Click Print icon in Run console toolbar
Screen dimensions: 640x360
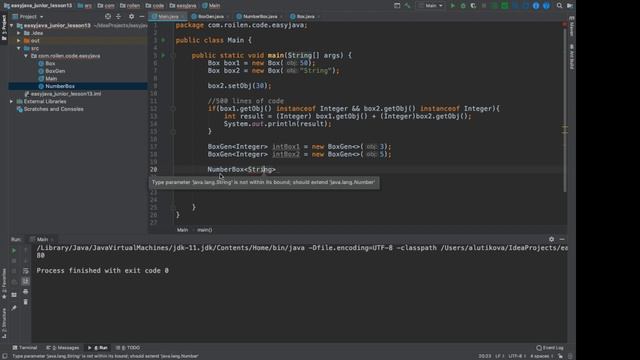coord(26,291)
